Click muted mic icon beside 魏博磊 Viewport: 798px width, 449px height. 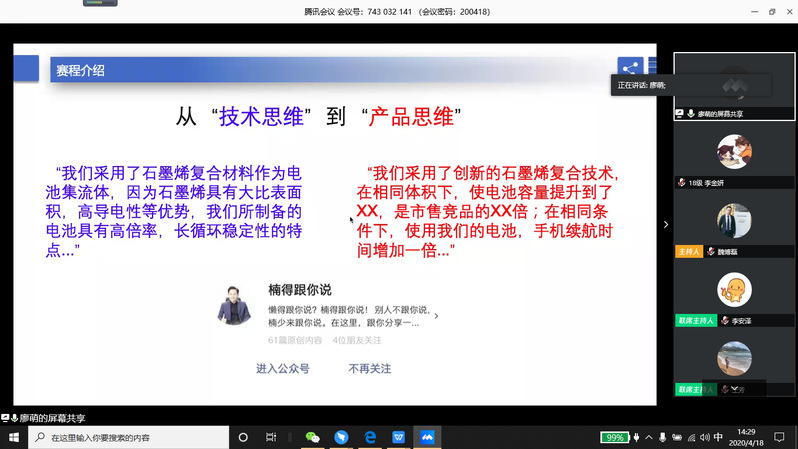[x=712, y=251]
